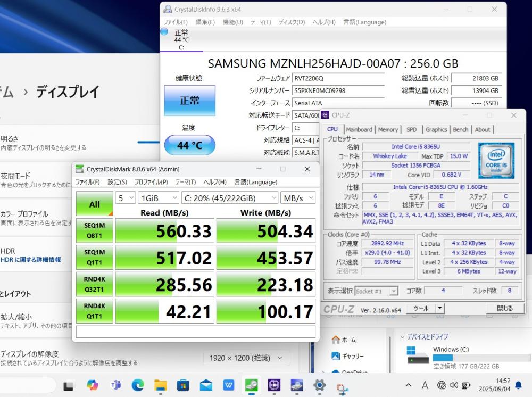Open CrystalDiskInfo 編集(E) menu
This screenshot has height=397, width=532.
coord(205,22)
